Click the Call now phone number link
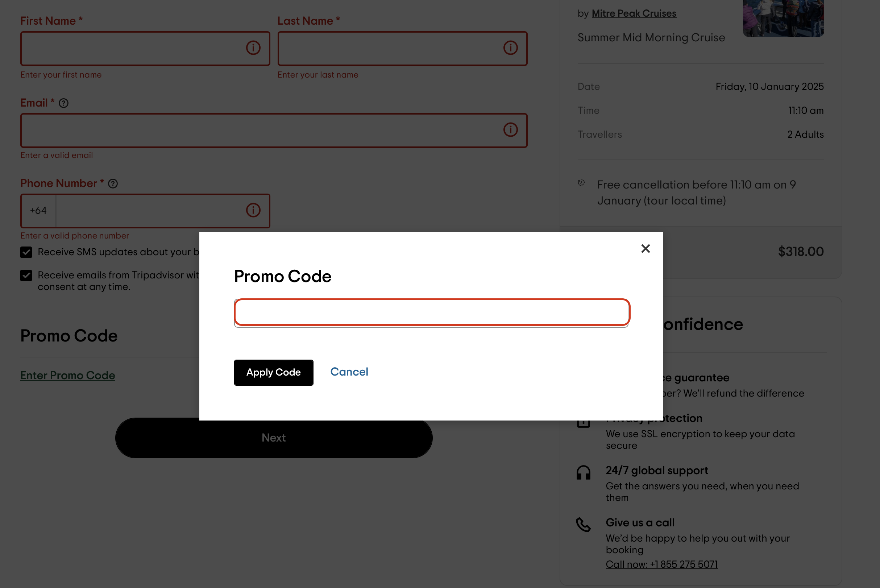880x588 pixels. pos(661,564)
